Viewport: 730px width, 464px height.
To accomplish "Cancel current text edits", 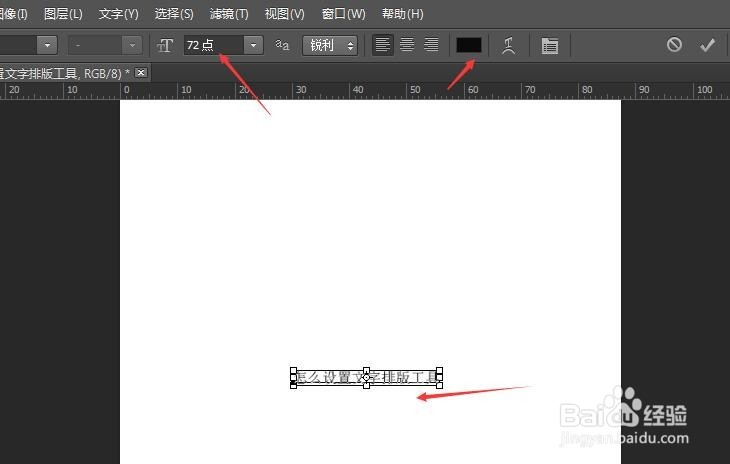I will click(x=674, y=45).
